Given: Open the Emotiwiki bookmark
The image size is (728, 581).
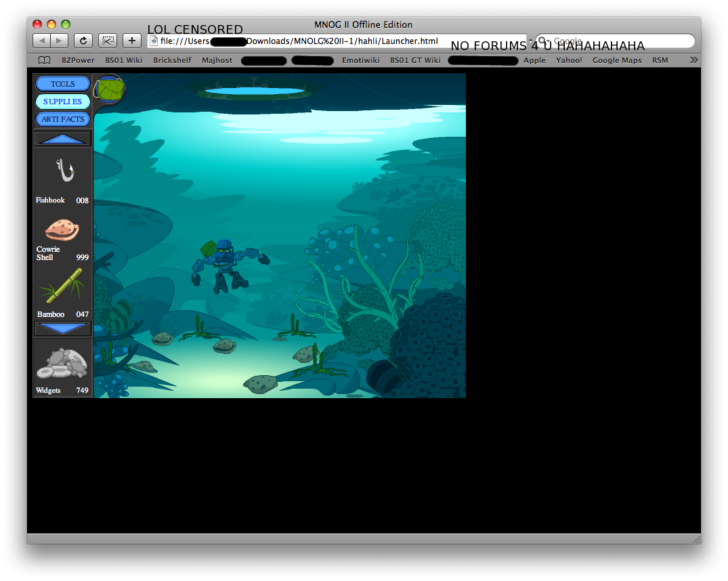Looking at the screenshot, I should coord(361,60).
